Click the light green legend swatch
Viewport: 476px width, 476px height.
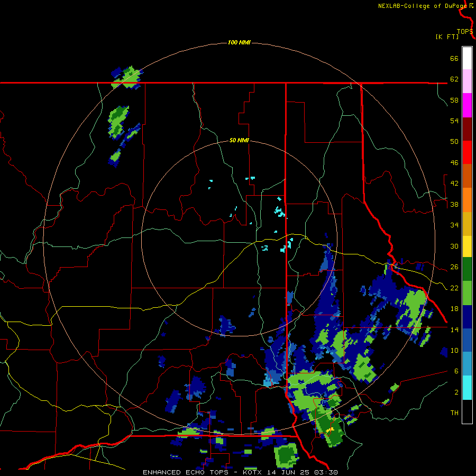pos(467,293)
